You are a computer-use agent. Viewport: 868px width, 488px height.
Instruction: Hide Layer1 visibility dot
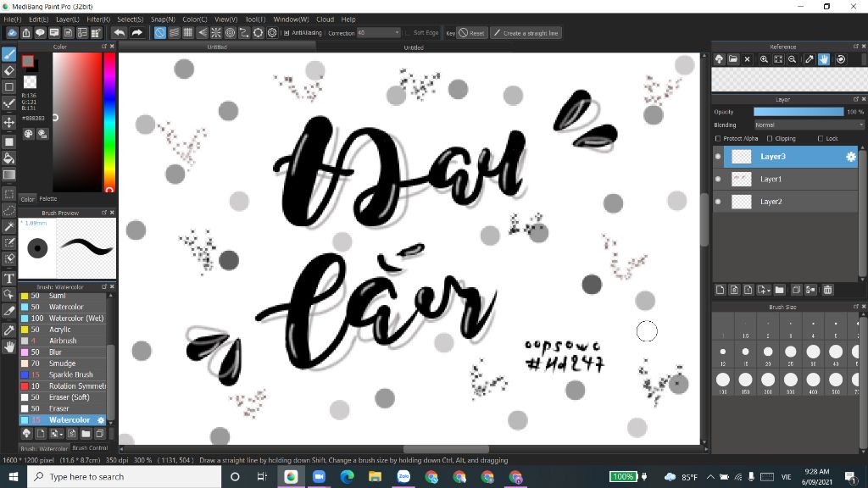[x=718, y=179]
